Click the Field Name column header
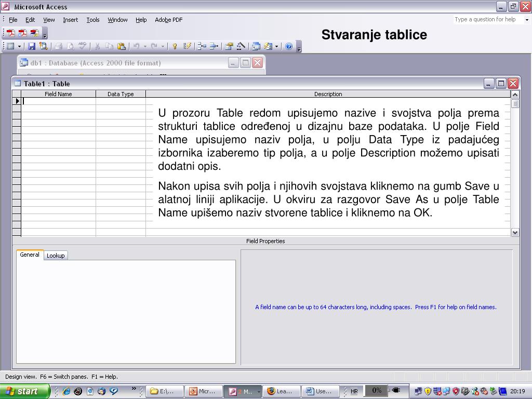Screen dimensions: 532x399 [58, 94]
